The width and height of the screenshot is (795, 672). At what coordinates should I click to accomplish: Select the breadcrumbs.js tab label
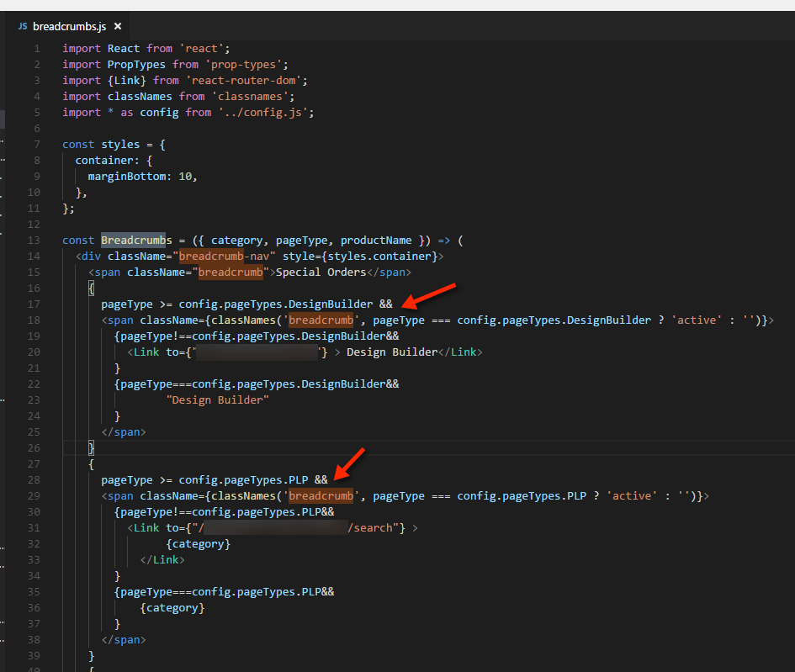(x=70, y=26)
